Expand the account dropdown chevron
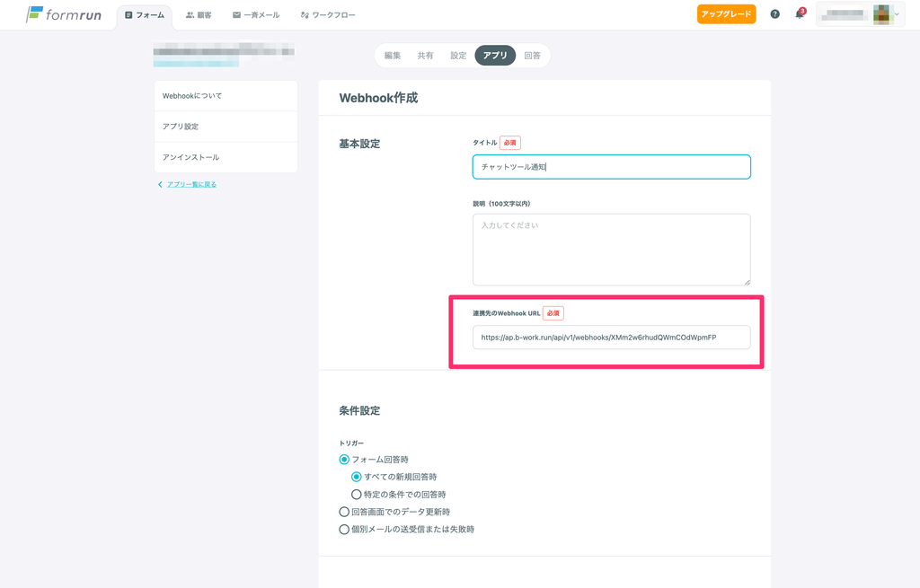This screenshot has width=920, height=588. click(897, 14)
